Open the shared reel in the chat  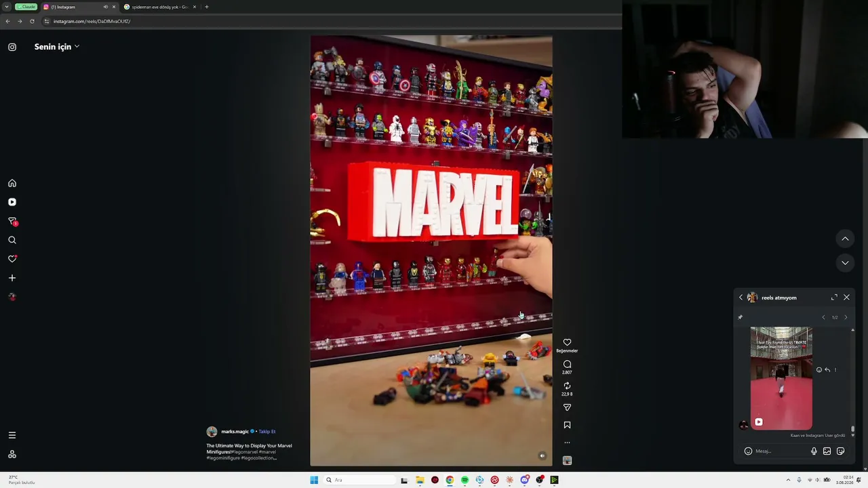coord(781,378)
